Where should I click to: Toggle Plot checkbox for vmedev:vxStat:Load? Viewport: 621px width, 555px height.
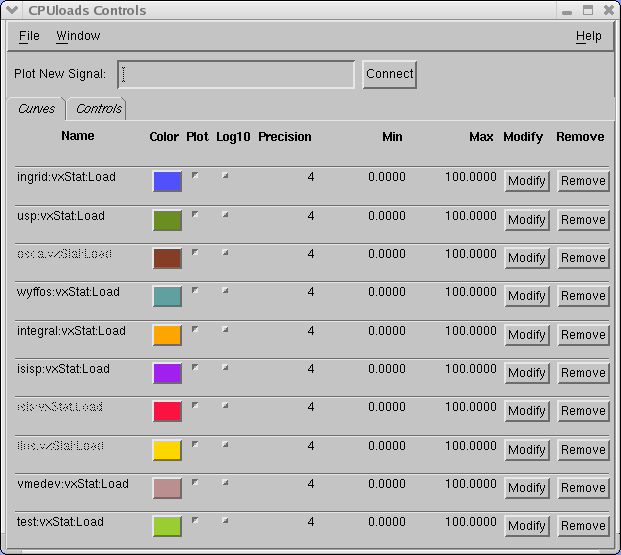pyautogui.click(x=195, y=483)
